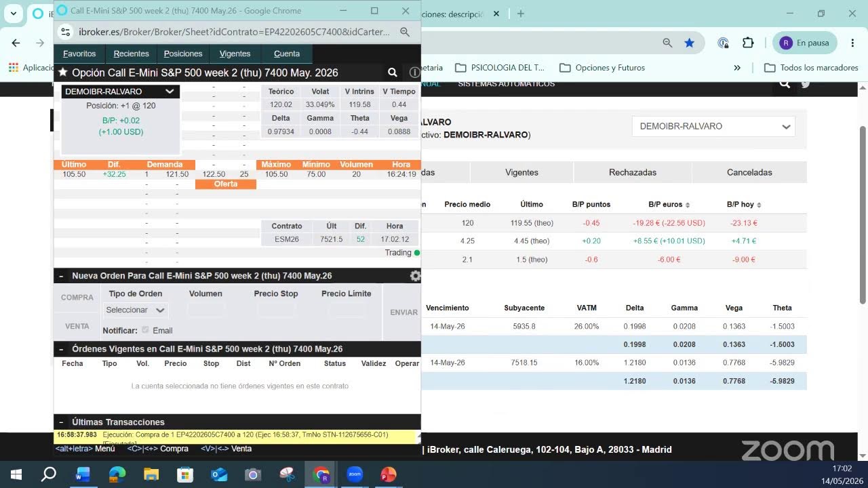Screen dimensions: 868x488
Task: Open the Recientes menu tab
Action: [x=131, y=54]
